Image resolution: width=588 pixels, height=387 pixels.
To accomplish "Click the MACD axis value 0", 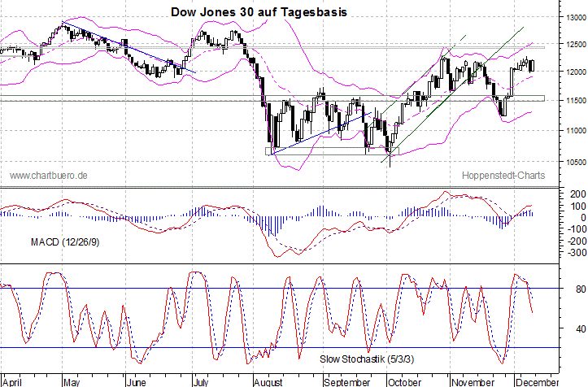I will (583, 218).
